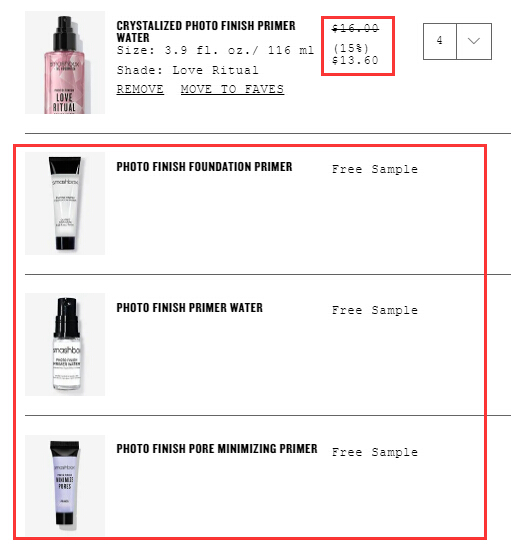Click the crossed-out $16.00 original price
The image size is (511, 549).
[x=355, y=28]
